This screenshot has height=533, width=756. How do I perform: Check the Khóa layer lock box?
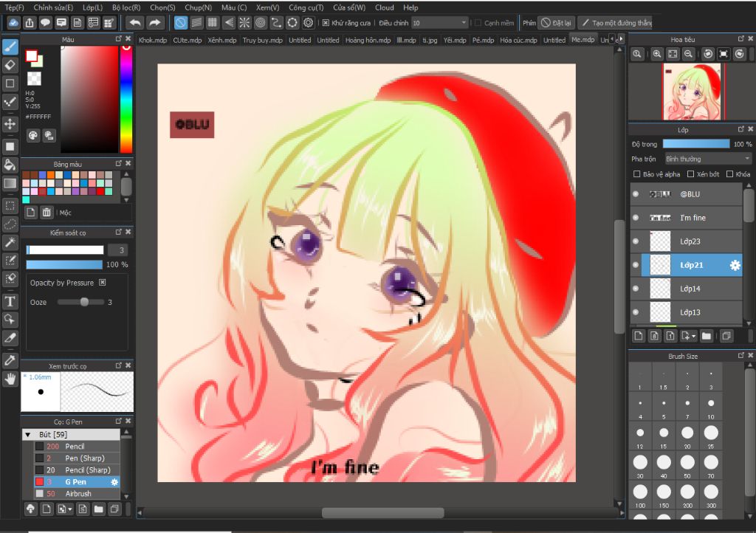[x=730, y=174]
